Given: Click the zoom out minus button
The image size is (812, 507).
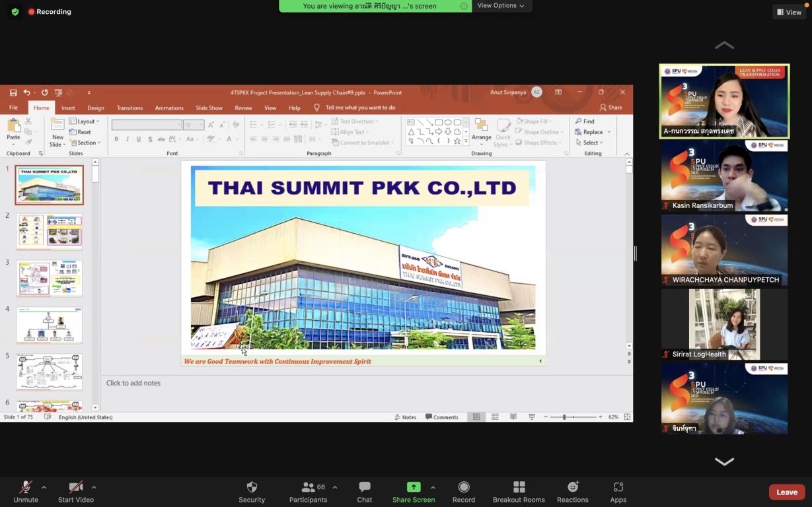Looking at the screenshot, I should pyautogui.click(x=546, y=417).
